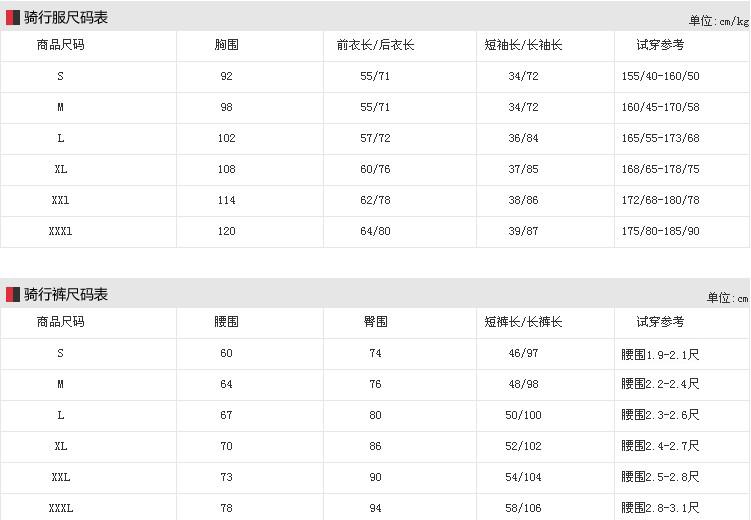Click the 腰围 column header
The image size is (751, 520).
[227, 322]
